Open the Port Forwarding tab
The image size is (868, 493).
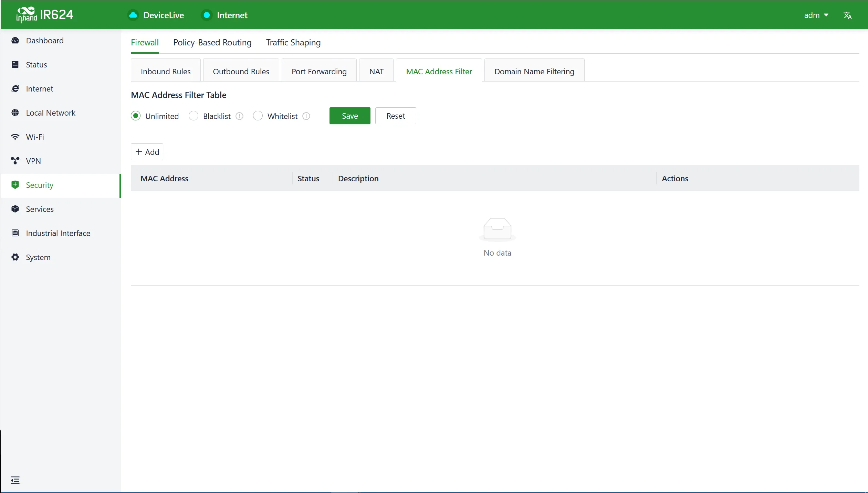coord(319,71)
